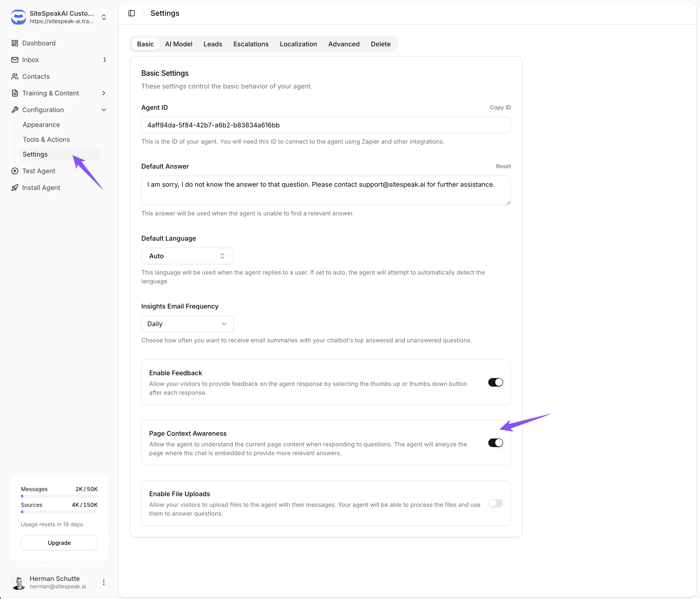Image resolution: width=700 pixels, height=599 pixels.
Task: Open user menu three-dots icon
Action: 104,582
